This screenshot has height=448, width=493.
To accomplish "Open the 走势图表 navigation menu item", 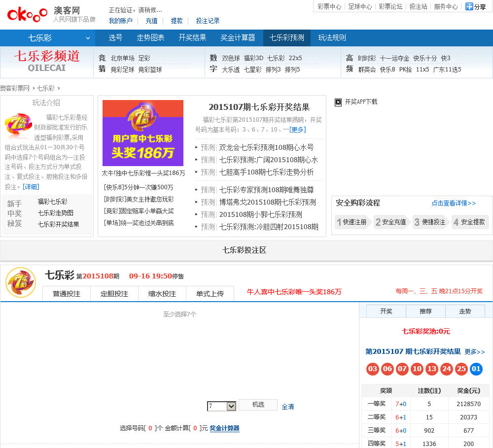I will point(150,38).
